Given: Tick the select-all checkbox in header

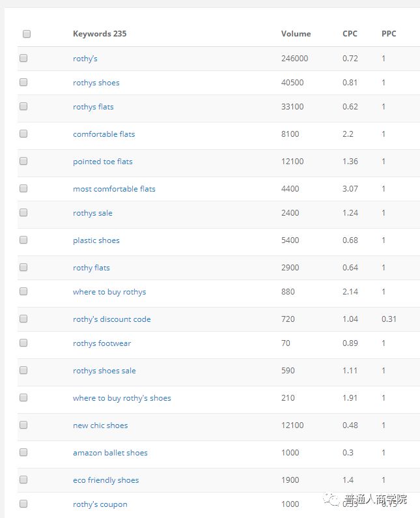Looking at the screenshot, I should pyautogui.click(x=27, y=34).
